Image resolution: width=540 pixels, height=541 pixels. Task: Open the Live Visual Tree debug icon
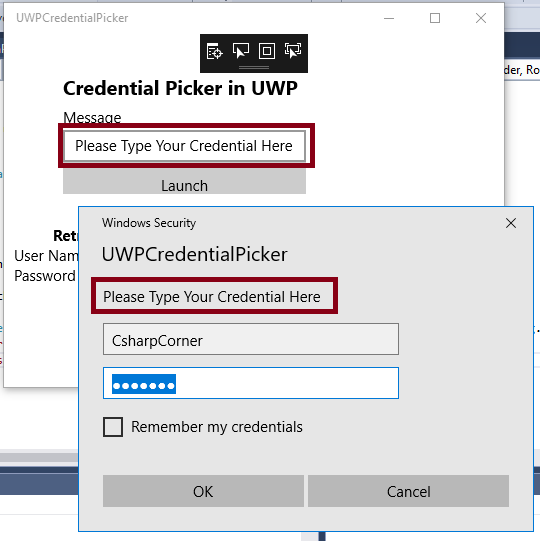215,52
